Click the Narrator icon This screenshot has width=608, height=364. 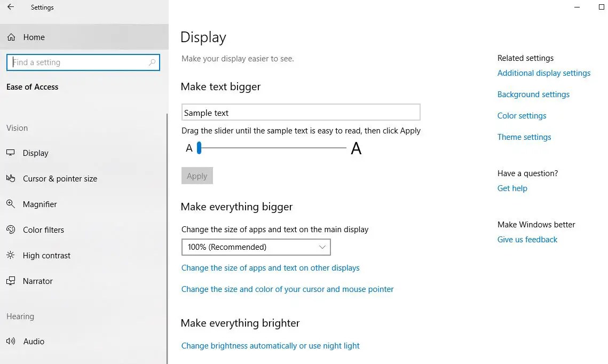[x=11, y=281]
